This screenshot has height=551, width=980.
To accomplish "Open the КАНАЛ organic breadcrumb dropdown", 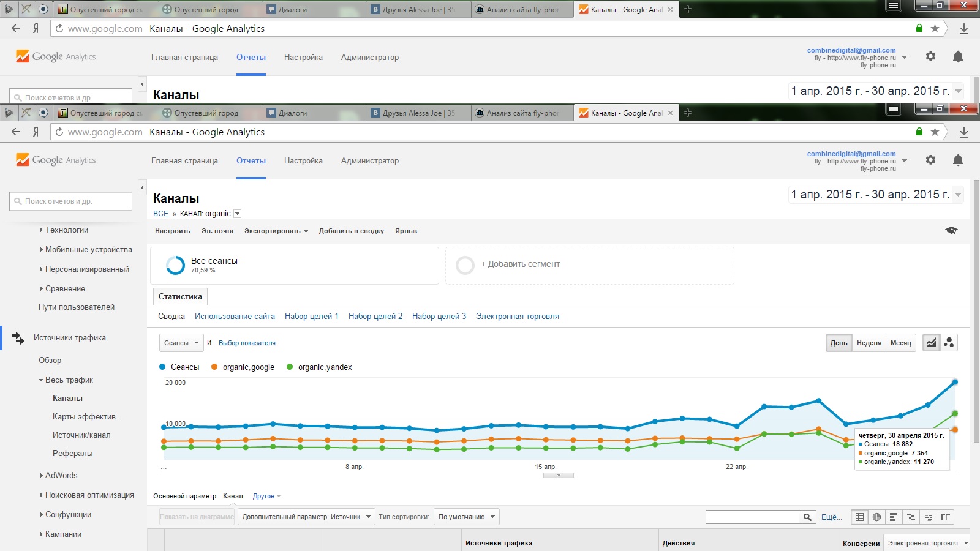I will 238,214.
